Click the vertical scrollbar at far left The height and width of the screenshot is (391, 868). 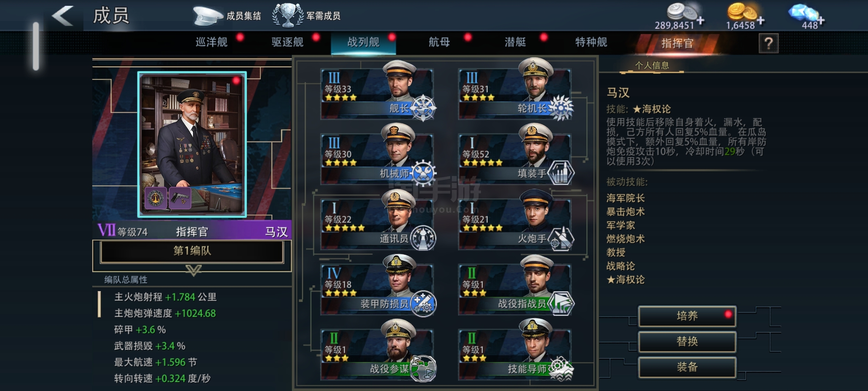pyautogui.click(x=36, y=46)
